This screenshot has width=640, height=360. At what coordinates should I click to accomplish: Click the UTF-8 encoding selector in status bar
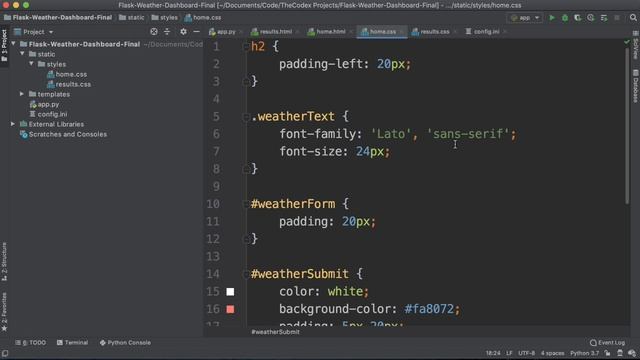click(527, 353)
